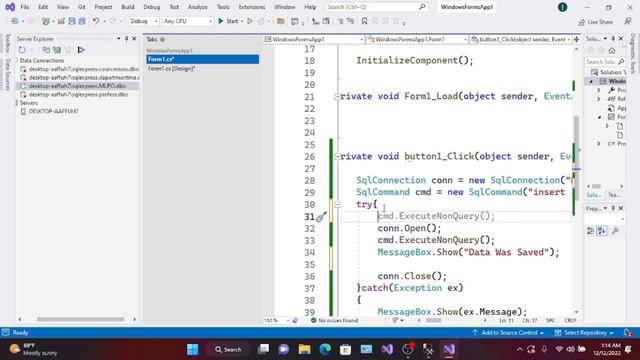This screenshot has height=360, width=640.
Task: Click the screwdriver quick actions icon on line 31
Action: (321, 217)
